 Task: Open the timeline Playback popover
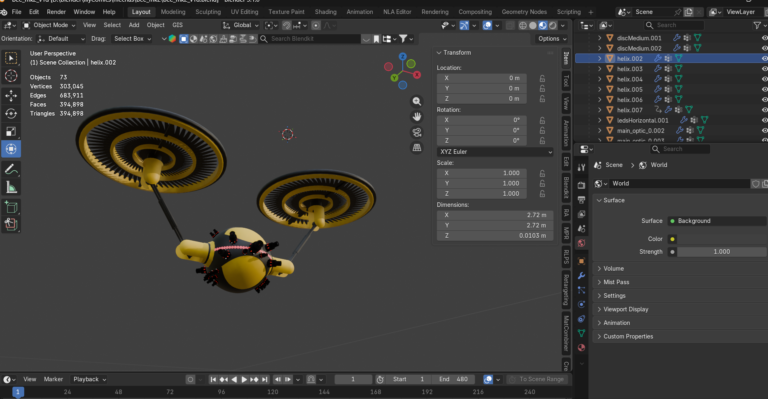[x=89, y=379]
